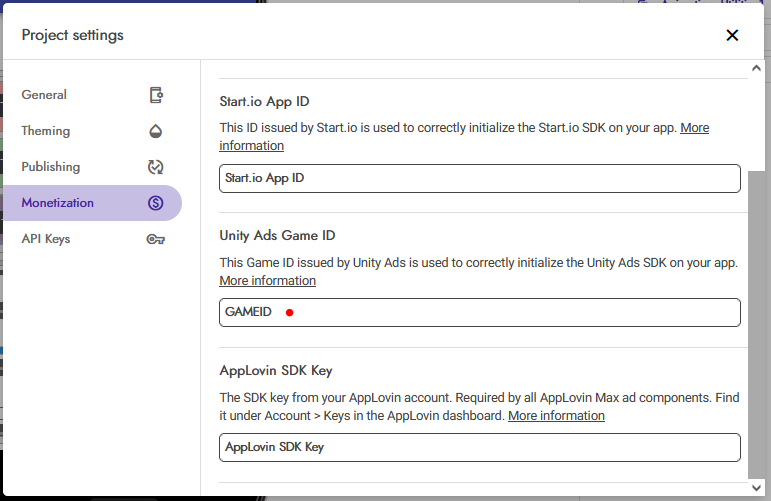Screen dimensions: 771x501
Task: Click the Unity Ads Game ID heading
Action: click(x=277, y=236)
